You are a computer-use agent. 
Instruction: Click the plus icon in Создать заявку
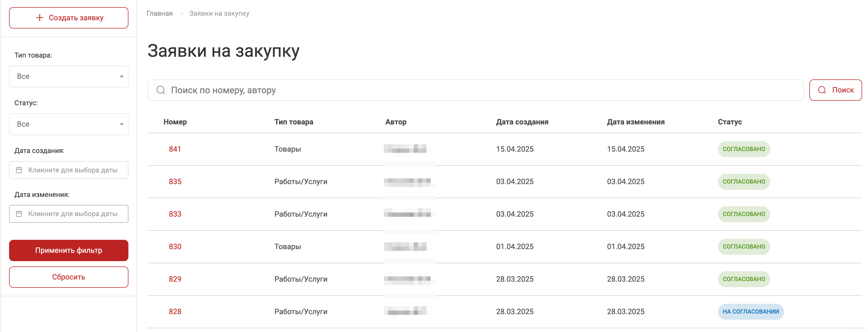pyautogui.click(x=40, y=18)
